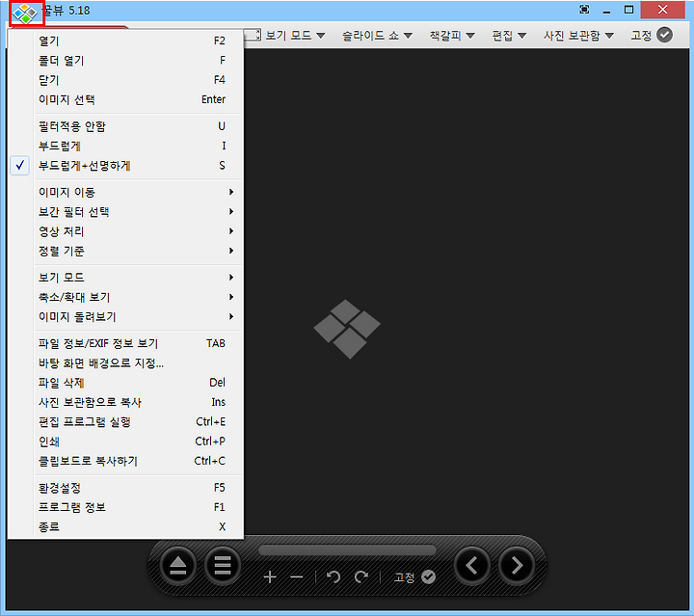Image resolution: width=694 pixels, height=616 pixels.
Task: Click the fullscreen icon in title bar
Action: [584, 10]
